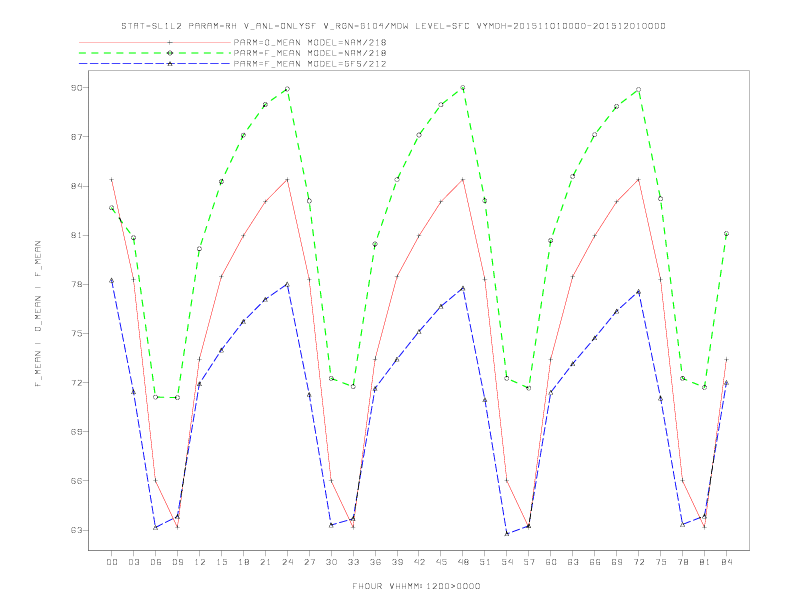Click x-axis forecast hour label 30
Image resolution: width=792 pixels, height=612 pixels.
[331, 562]
